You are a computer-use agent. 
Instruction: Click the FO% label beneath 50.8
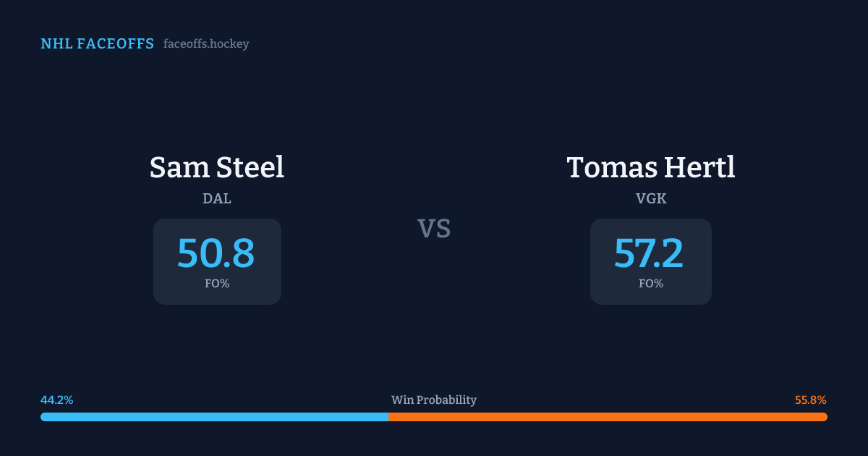pyautogui.click(x=217, y=284)
